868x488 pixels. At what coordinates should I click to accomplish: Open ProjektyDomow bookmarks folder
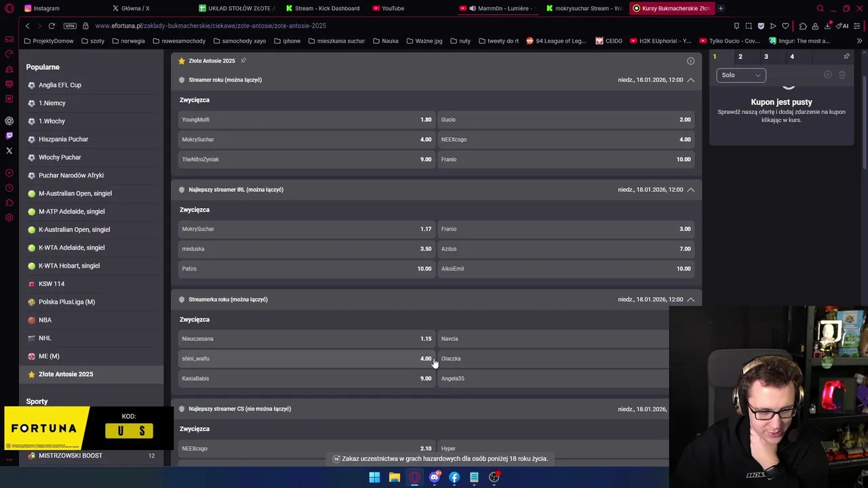(49, 41)
